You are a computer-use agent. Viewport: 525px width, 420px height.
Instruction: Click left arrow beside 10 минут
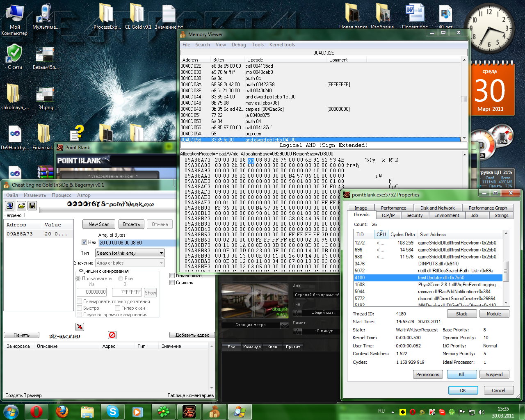click(x=297, y=331)
